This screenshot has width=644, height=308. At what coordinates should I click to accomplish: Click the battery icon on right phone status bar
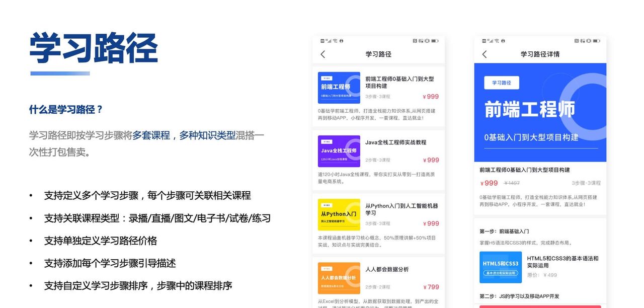coord(597,40)
